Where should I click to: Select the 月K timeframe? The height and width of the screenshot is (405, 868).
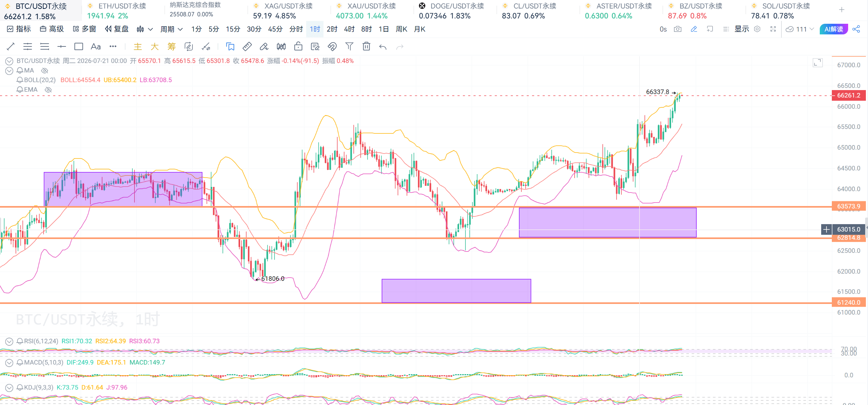tap(420, 29)
